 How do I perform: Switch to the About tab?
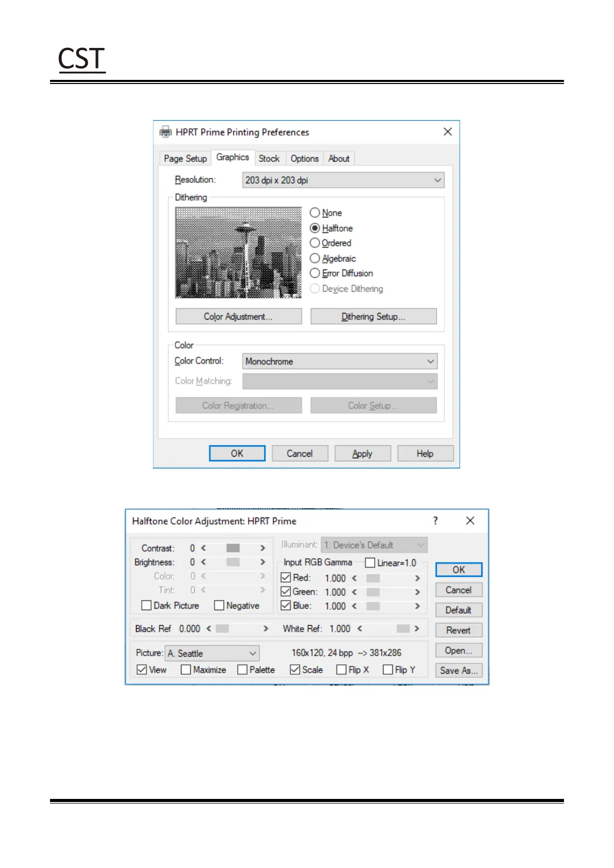point(339,158)
